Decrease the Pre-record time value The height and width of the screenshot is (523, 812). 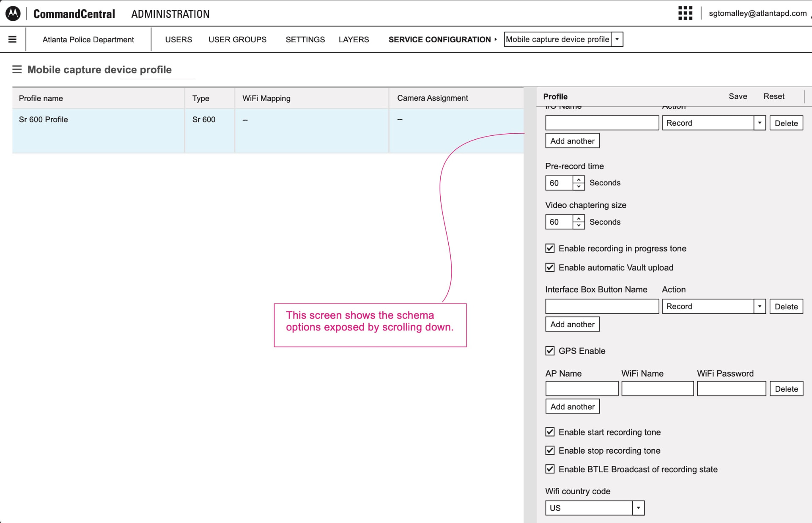point(579,186)
